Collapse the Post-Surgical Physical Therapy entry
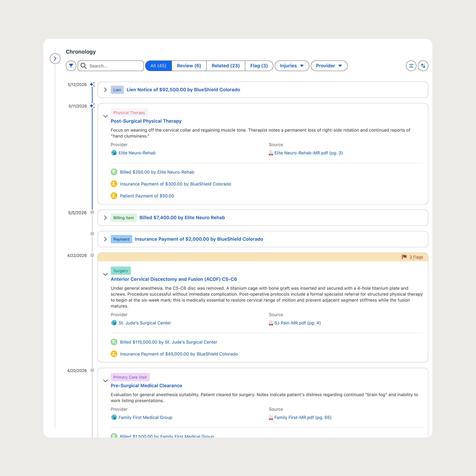This screenshot has width=476, height=476. point(105,116)
